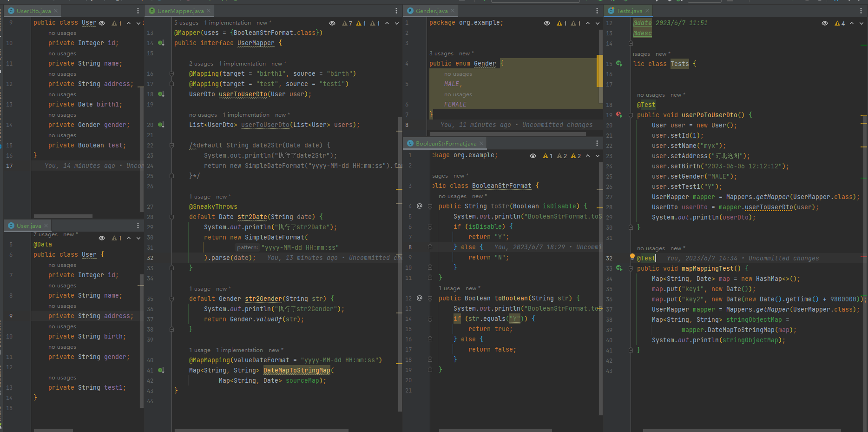
Task: Collapse the str2Gender method fold marker
Action: tap(171, 299)
